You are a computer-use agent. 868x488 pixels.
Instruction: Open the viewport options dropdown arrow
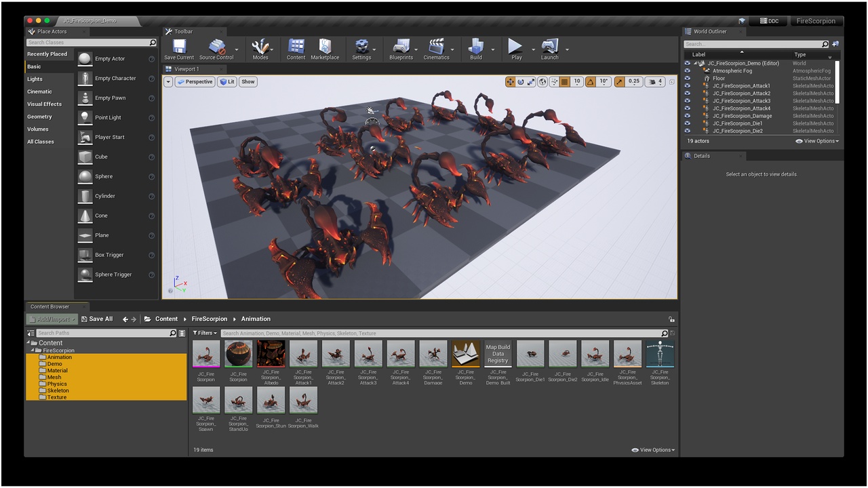tap(168, 82)
